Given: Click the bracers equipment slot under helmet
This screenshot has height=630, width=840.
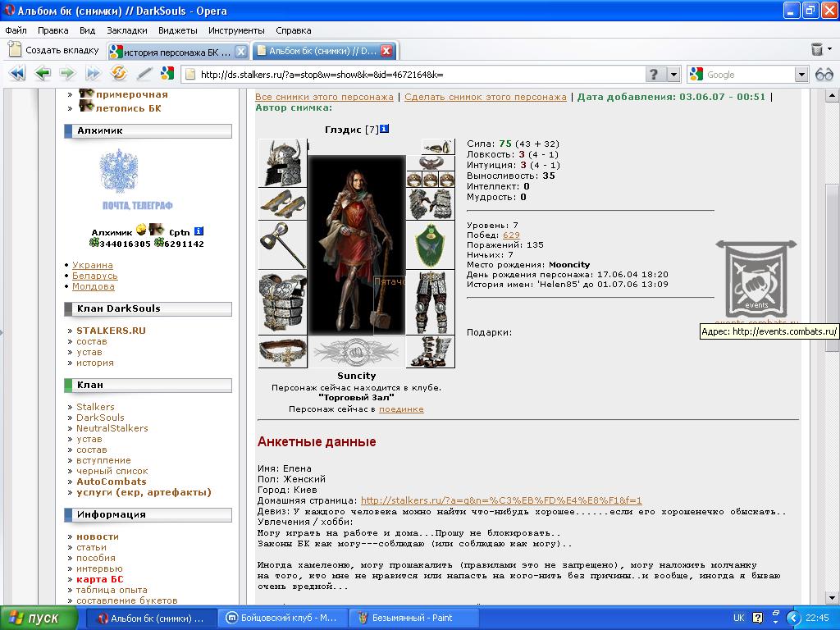Looking at the screenshot, I should pos(283,204).
